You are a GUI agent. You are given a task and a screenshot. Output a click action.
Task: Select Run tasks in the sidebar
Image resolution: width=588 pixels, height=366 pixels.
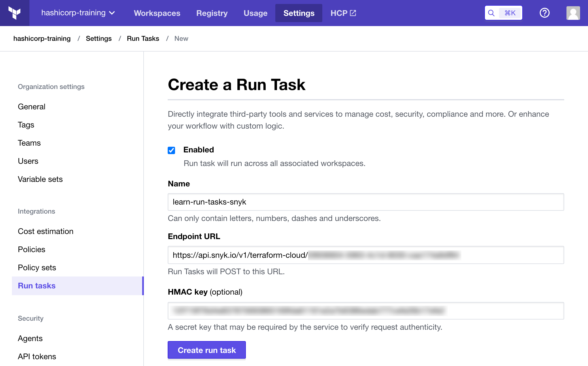pyautogui.click(x=78, y=286)
